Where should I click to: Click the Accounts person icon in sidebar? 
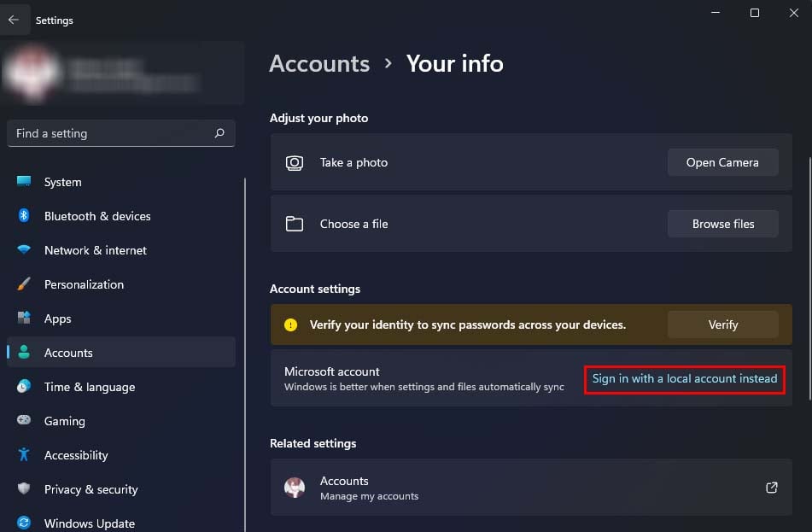click(24, 353)
